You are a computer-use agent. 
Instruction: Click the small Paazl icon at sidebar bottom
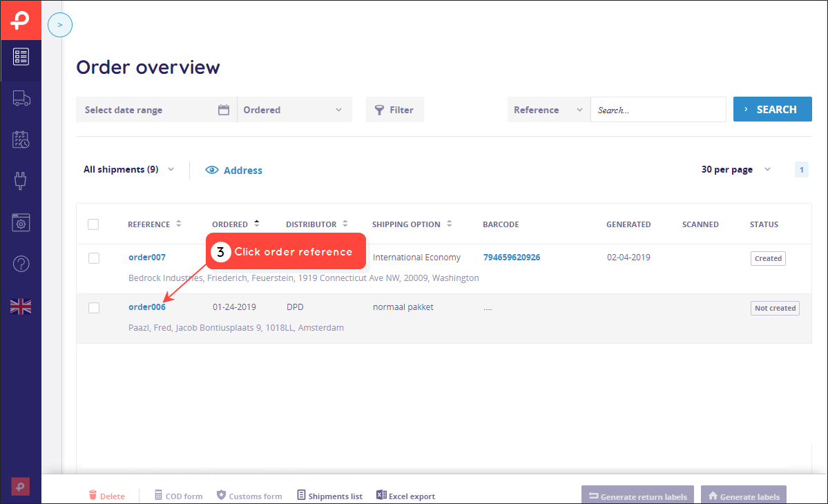click(21, 487)
